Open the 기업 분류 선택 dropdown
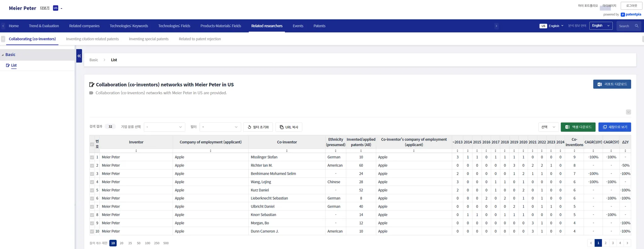This screenshot has width=644, height=249. [x=164, y=127]
